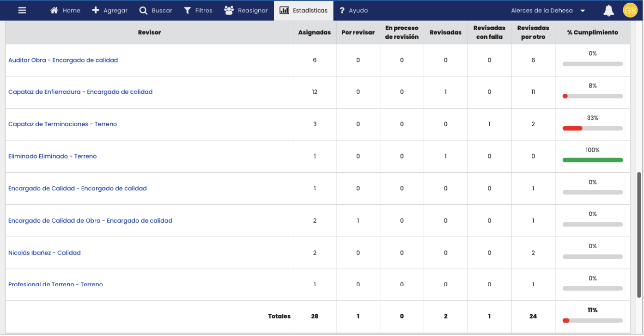This screenshot has width=644, height=336.
Task: Click the Home house icon
Action: [x=55, y=10]
